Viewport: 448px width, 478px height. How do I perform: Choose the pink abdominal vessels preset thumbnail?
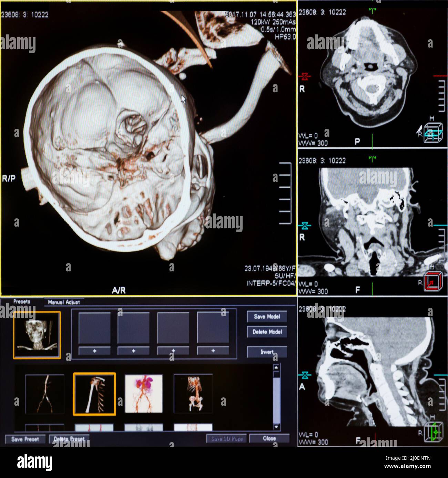tap(143, 394)
